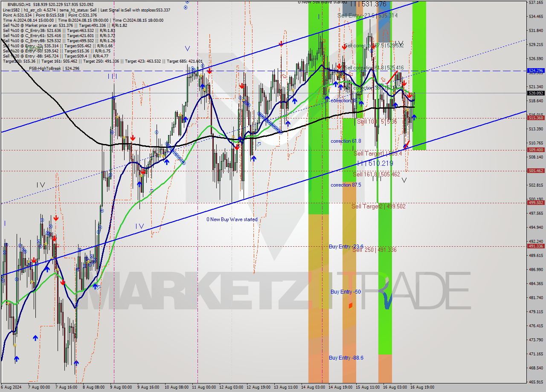Click the 'Sell Target2 | 499.502' label
Viewport: 546px width, 392px height.
(x=378, y=206)
